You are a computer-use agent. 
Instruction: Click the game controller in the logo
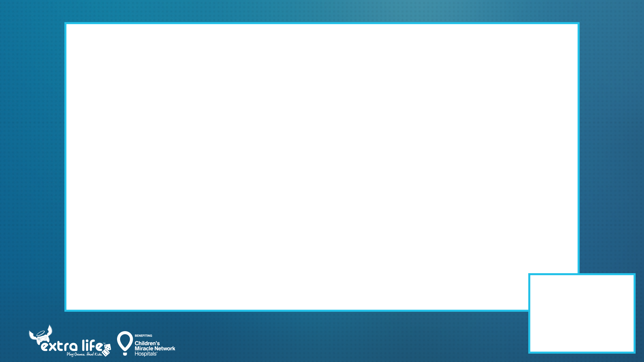point(43,339)
